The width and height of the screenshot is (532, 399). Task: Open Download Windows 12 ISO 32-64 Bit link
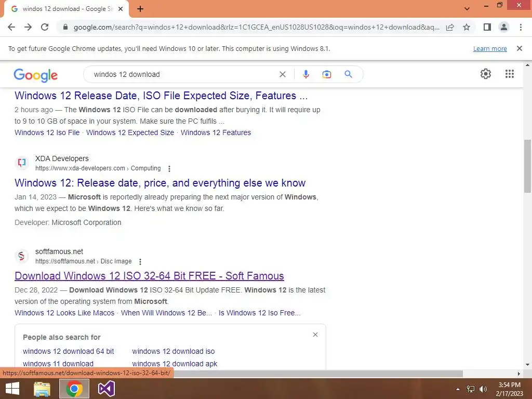click(149, 276)
